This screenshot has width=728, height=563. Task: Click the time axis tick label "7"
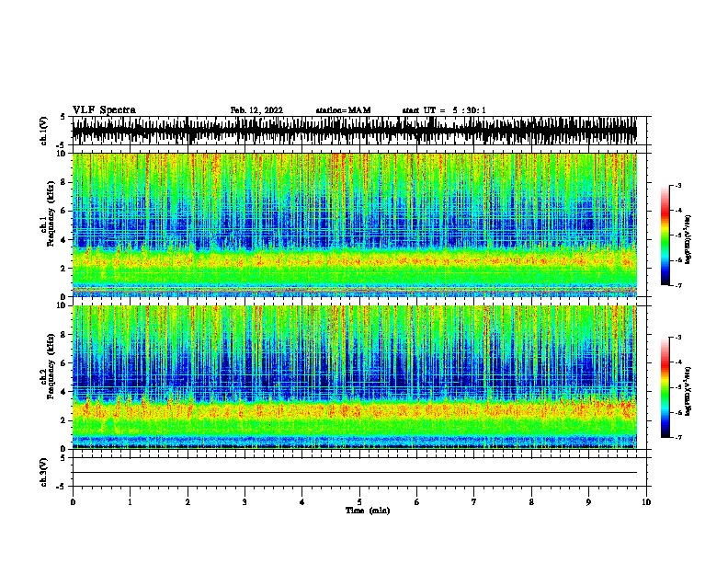pyautogui.click(x=474, y=502)
